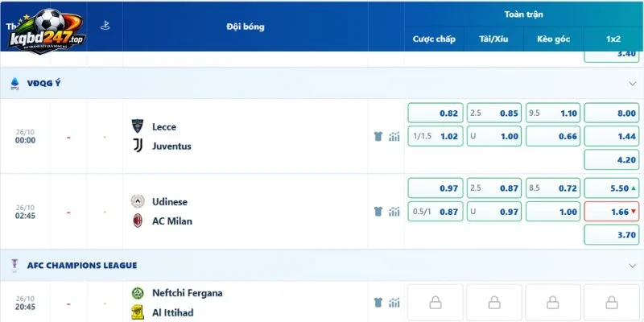Viewport: 644px width, 322px height.
Task: Choose AC Milan 1x2 odds 1.66
Action: pos(612,212)
